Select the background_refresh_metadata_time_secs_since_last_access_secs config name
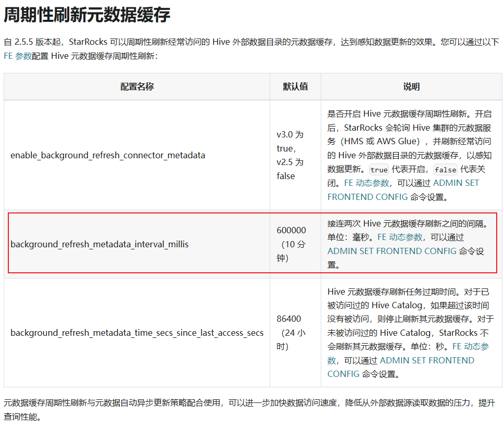 click(137, 333)
